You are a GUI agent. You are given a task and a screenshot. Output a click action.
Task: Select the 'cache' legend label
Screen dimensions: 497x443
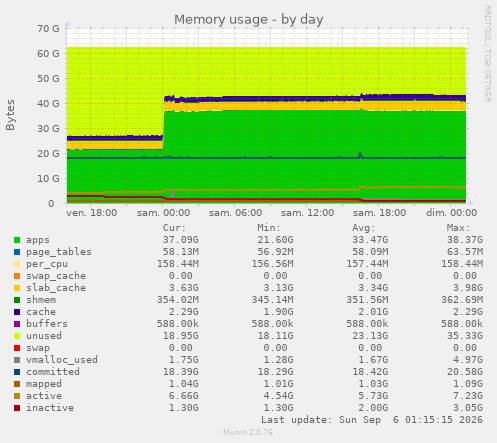click(41, 312)
